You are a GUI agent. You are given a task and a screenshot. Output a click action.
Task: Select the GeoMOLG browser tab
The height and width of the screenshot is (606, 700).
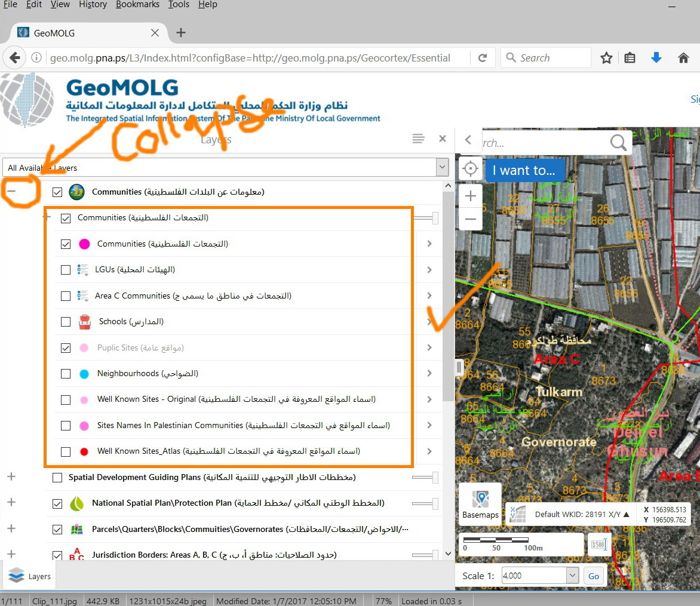coord(89,33)
